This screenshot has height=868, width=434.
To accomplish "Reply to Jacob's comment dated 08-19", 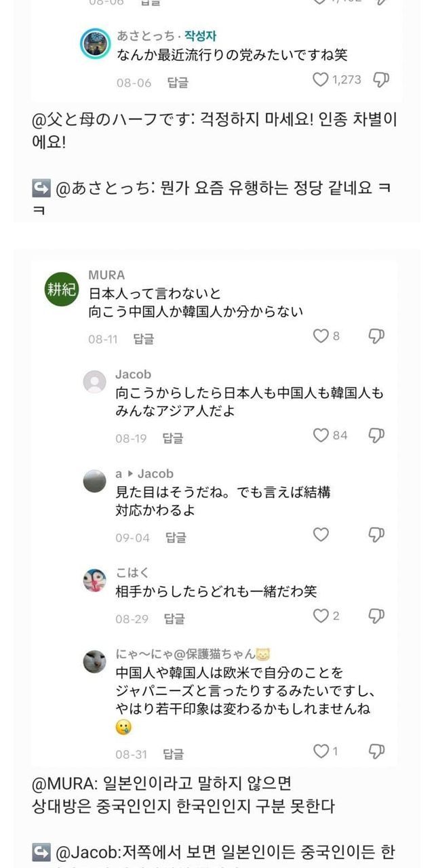I will point(173,438).
